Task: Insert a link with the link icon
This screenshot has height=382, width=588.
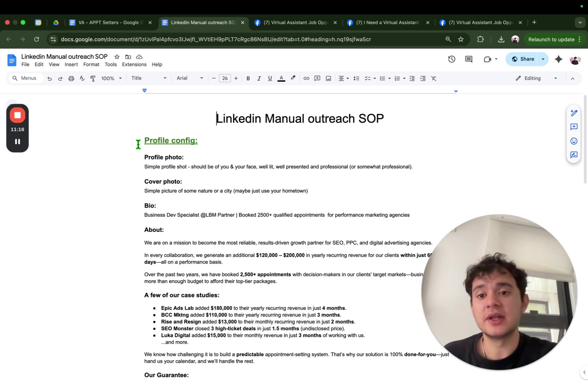Action: [x=306, y=78]
